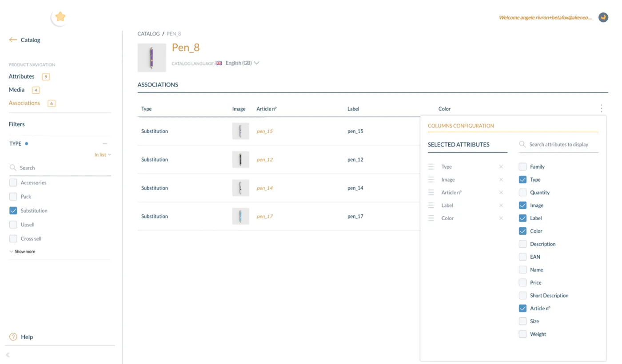This screenshot has height=364, width=622.
Task: Click the filter search magnifier icon
Action: (x=13, y=168)
